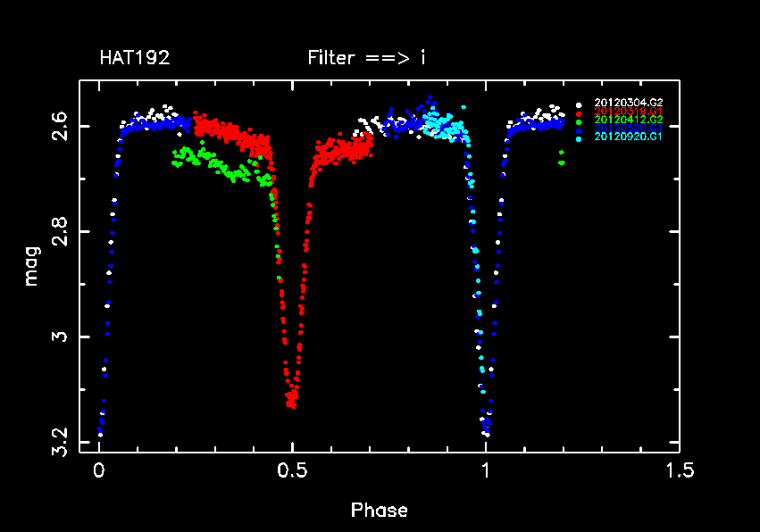
Task: Click the white 20120304.G2 legend marker
Action: coord(579,104)
